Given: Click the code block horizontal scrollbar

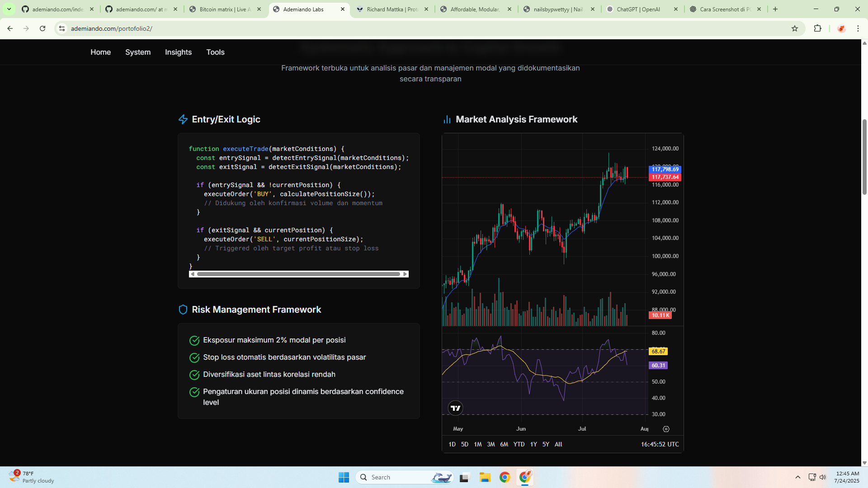Looking at the screenshot, I should click(x=298, y=274).
